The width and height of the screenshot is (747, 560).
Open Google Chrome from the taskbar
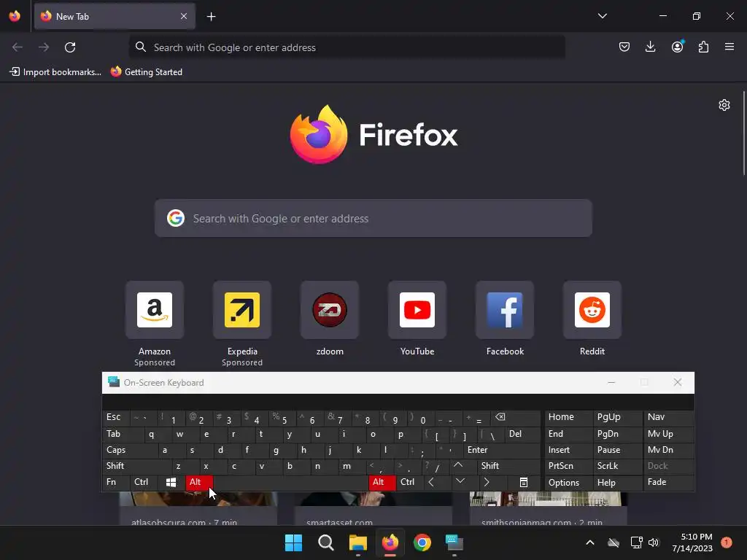tap(422, 542)
